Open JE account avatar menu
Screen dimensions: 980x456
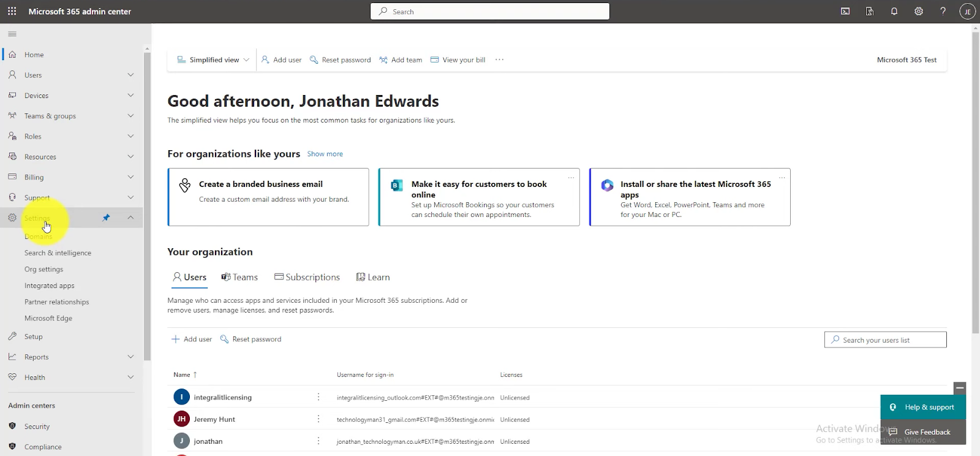[x=967, y=12]
